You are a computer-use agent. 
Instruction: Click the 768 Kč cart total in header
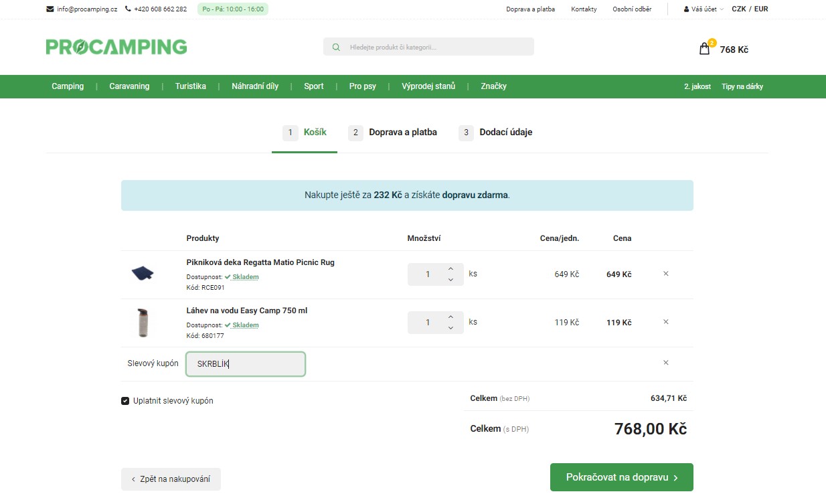point(734,50)
